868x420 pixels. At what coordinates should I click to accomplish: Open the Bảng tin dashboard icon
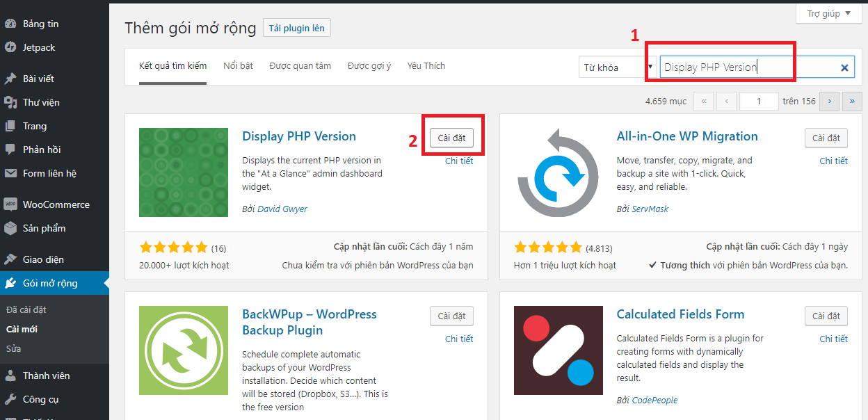coord(10,24)
